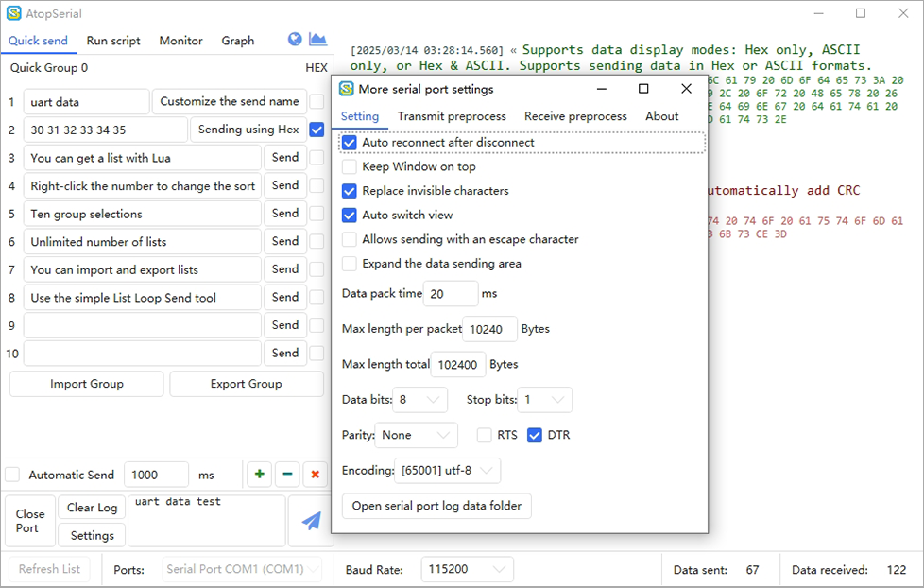Click the red X delete button

pyautogui.click(x=315, y=475)
